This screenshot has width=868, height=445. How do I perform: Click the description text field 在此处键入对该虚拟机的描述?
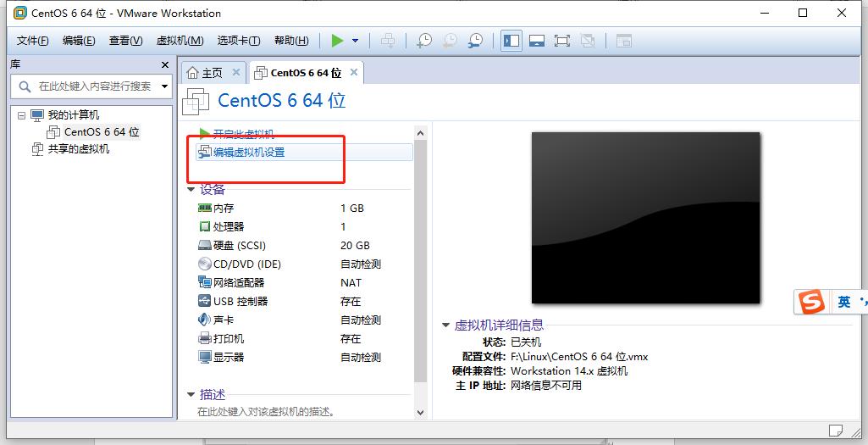tap(266, 412)
